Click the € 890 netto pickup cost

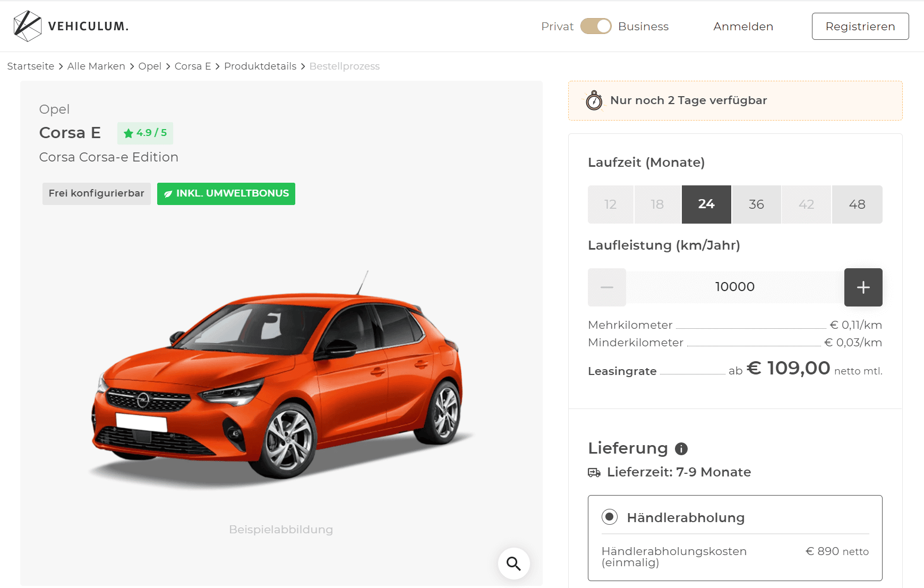click(x=837, y=551)
